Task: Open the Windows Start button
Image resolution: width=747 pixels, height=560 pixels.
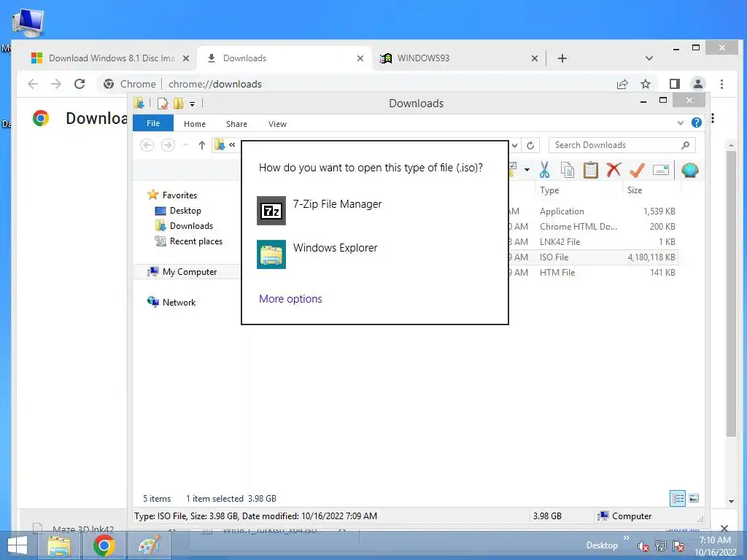Action: [18, 545]
